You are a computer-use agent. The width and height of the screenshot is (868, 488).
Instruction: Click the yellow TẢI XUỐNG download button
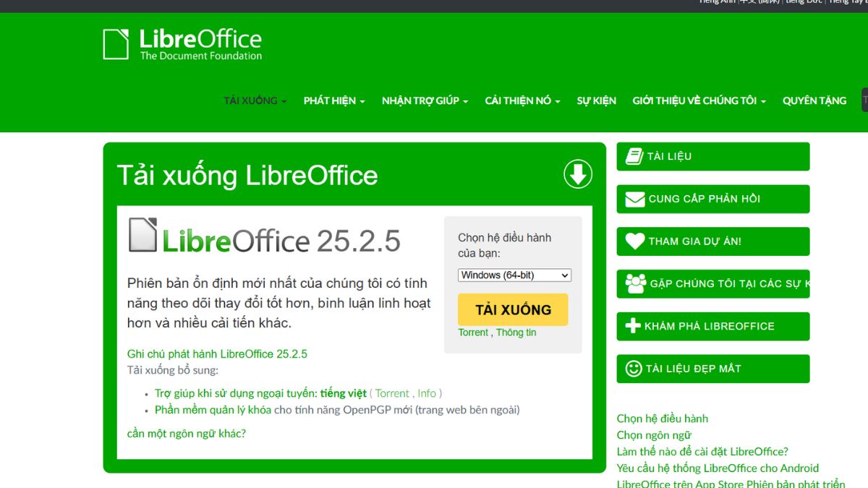(x=513, y=309)
